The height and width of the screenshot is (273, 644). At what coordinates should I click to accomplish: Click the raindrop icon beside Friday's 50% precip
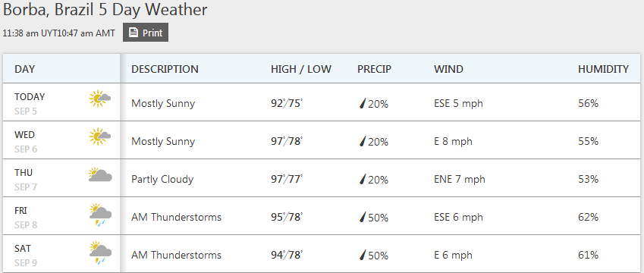click(x=363, y=217)
